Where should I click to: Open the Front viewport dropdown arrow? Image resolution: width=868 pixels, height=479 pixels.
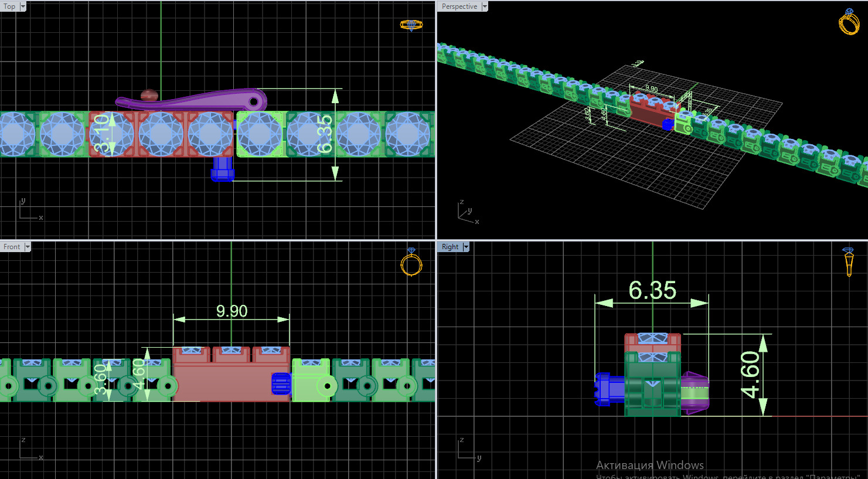27,247
